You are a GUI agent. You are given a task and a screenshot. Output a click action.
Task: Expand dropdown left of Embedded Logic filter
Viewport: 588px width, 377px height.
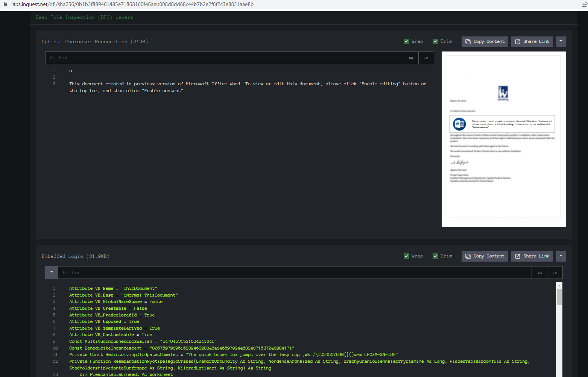tap(52, 273)
